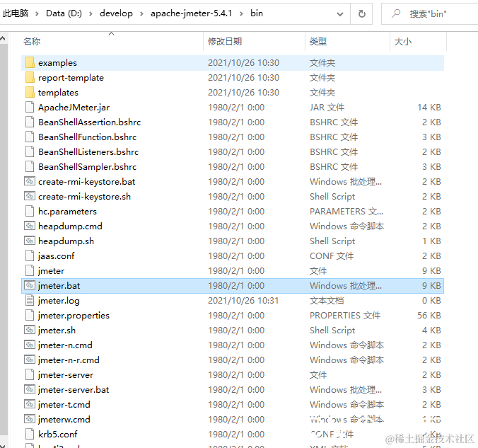Click the jmeter-server.bat batch icon
This screenshot has width=478, height=448.
click(x=30, y=390)
